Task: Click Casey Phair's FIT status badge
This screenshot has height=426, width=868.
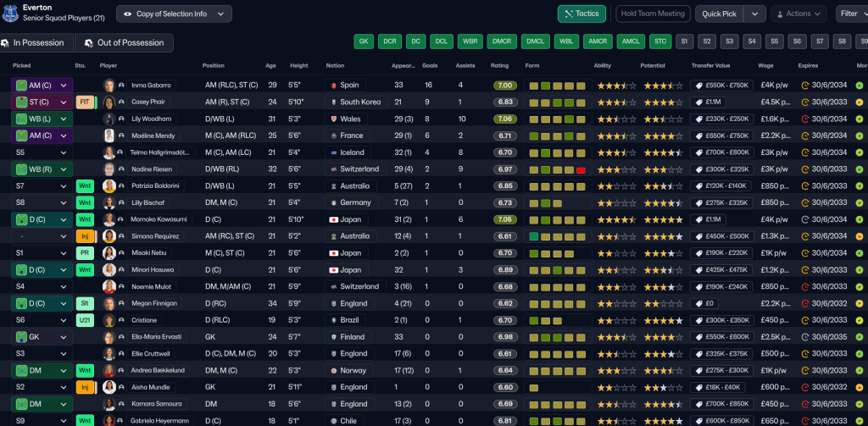Action: 85,102
